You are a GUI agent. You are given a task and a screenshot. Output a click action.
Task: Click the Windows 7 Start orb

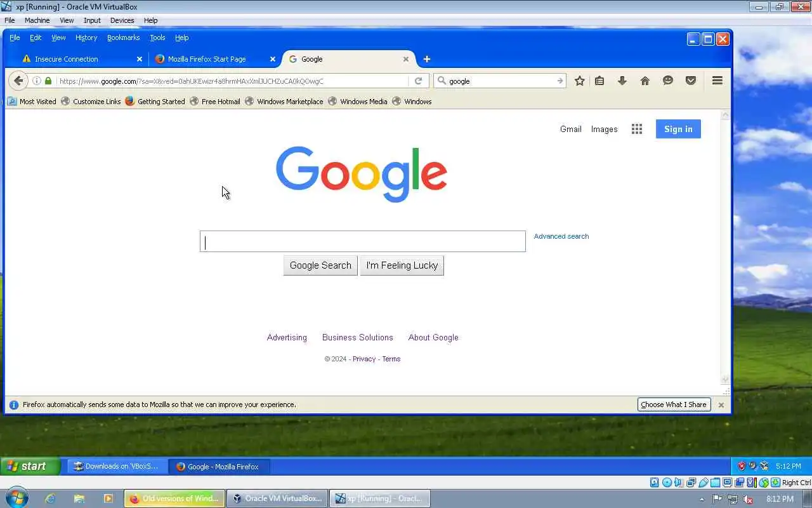coord(16,498)
